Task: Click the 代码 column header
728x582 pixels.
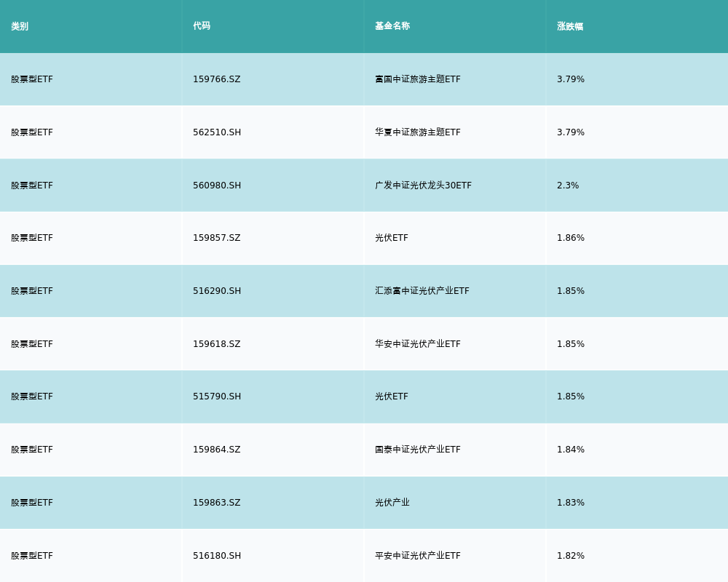Action: [x=200, y=26]
